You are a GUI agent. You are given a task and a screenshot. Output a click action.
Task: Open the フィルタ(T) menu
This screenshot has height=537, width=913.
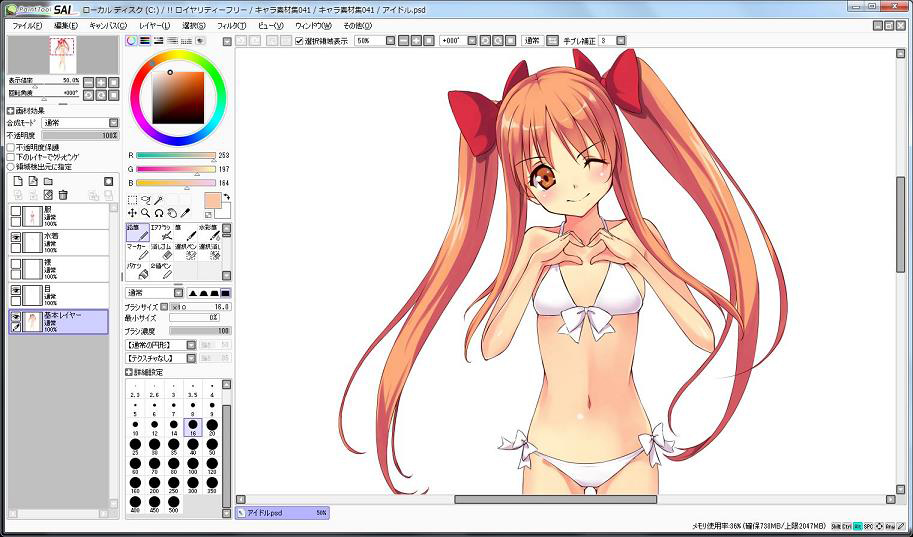[x=231, y=25]
